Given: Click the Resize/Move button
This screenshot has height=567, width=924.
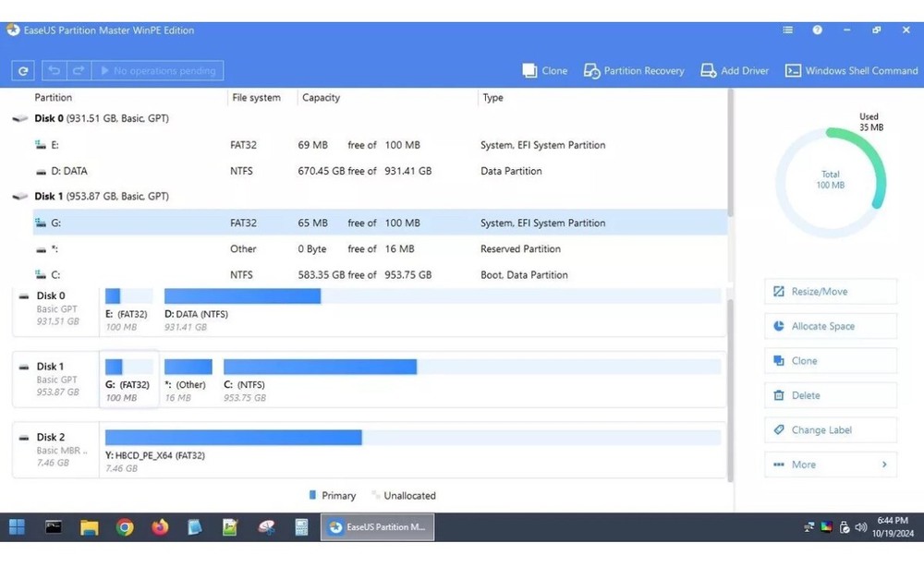Looking at the screenshot, I should pos(830,292).
